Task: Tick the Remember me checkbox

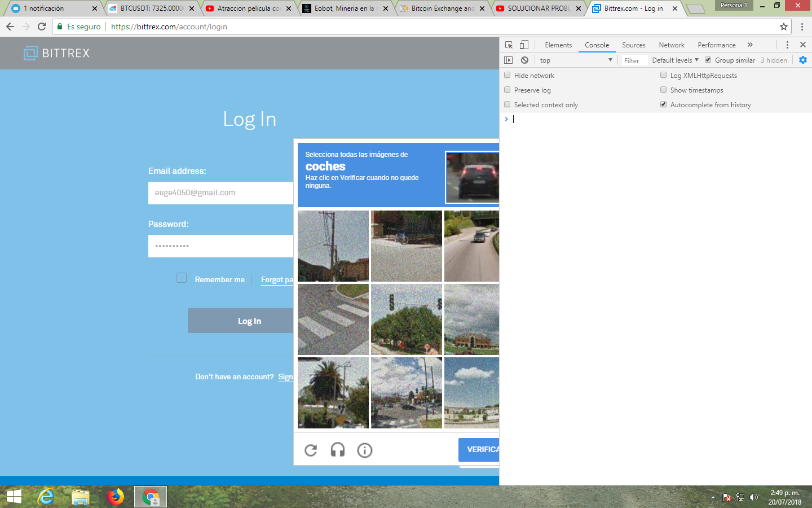Action: click(182, 278)
